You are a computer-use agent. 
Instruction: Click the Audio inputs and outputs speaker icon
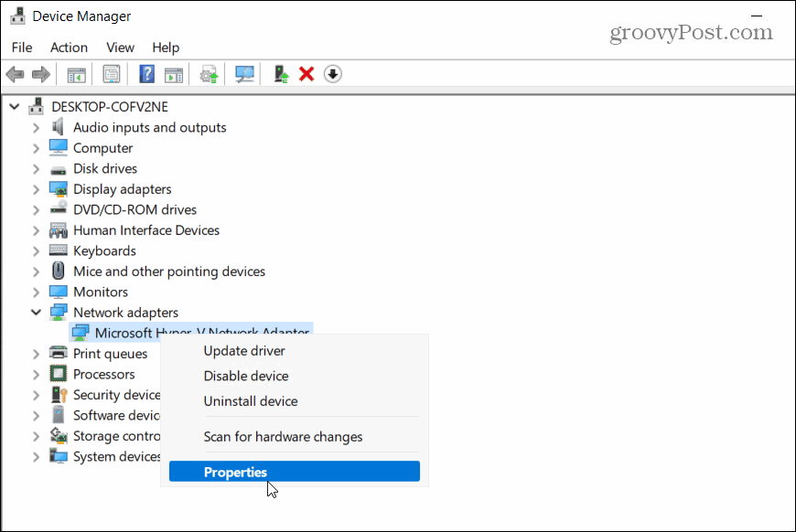[59, 127]
